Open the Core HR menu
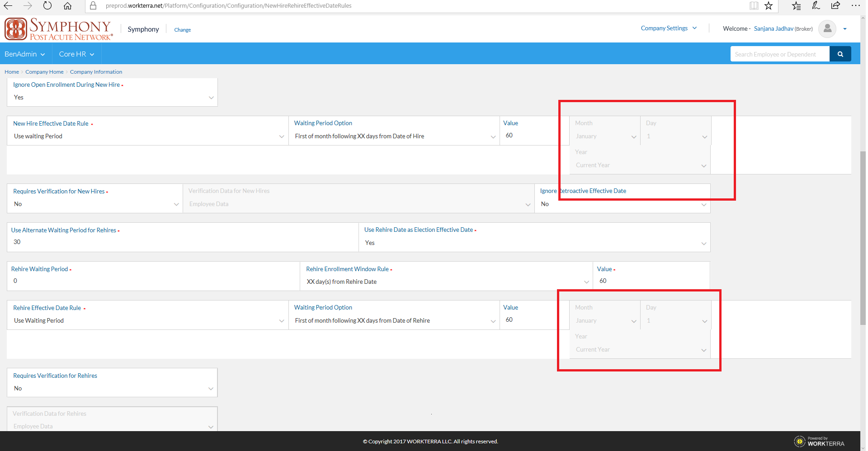This screenshot has height=451, width=868. [x=76, y=54]
